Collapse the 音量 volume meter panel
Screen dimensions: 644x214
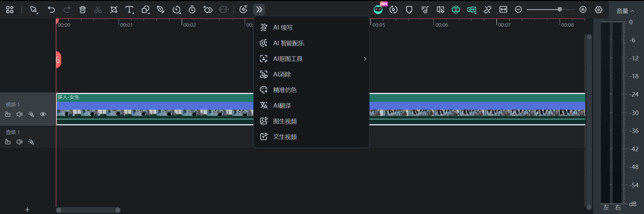(x=625, y=11)
